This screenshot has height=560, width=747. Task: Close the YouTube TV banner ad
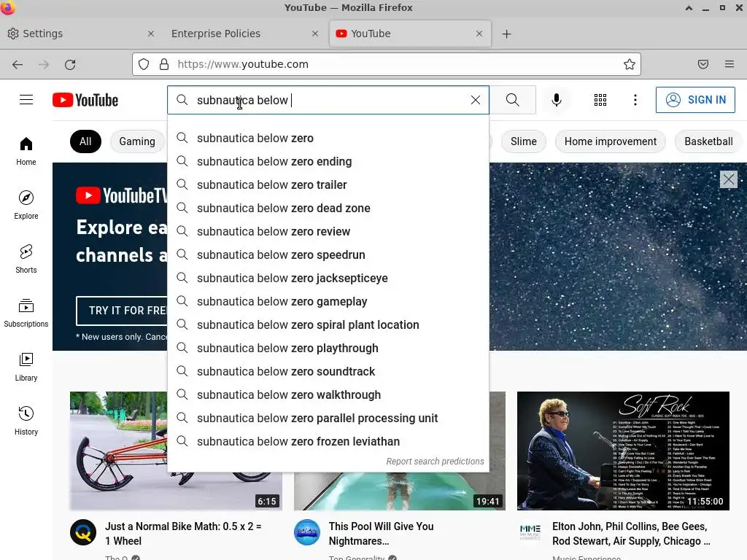(729, 179)
